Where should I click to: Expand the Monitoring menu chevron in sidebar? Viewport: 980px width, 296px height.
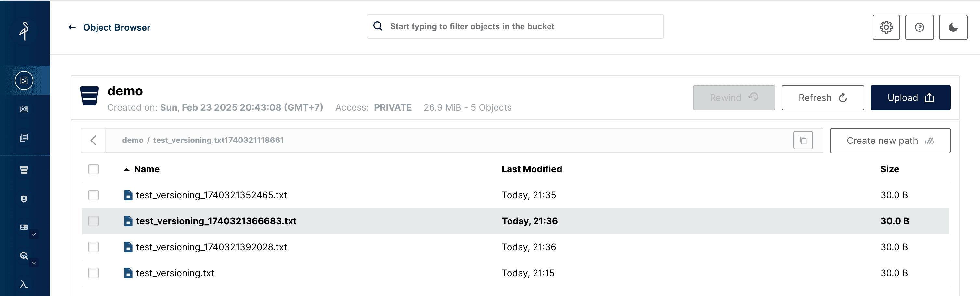tap(34, 263)
